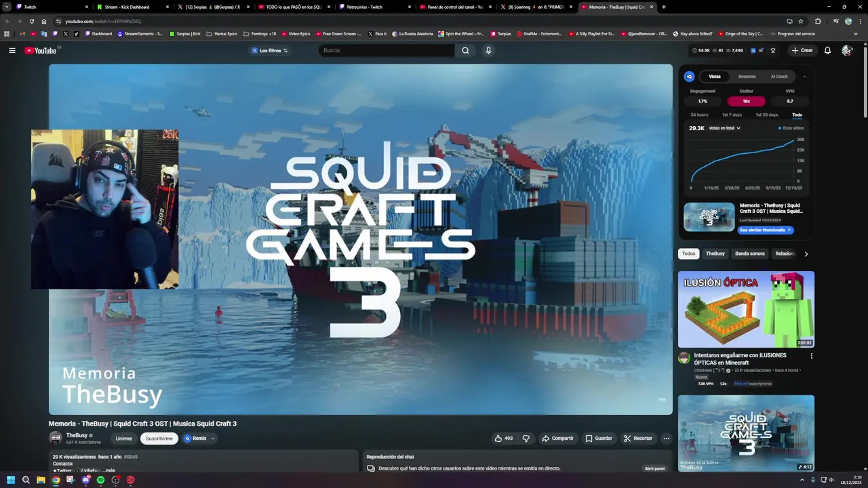Click TheBusy channel avatar
Screen dimensions: 868x488
click(56, 438)
